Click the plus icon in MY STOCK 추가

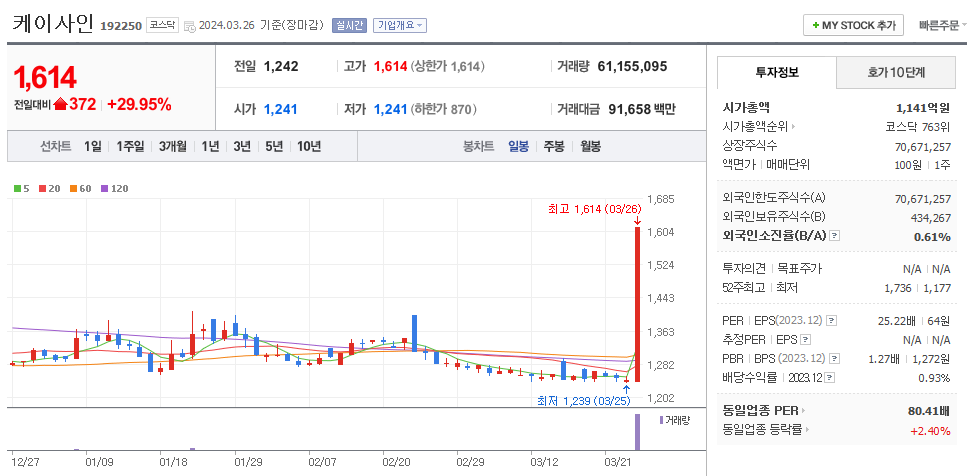tap(816, 25)
